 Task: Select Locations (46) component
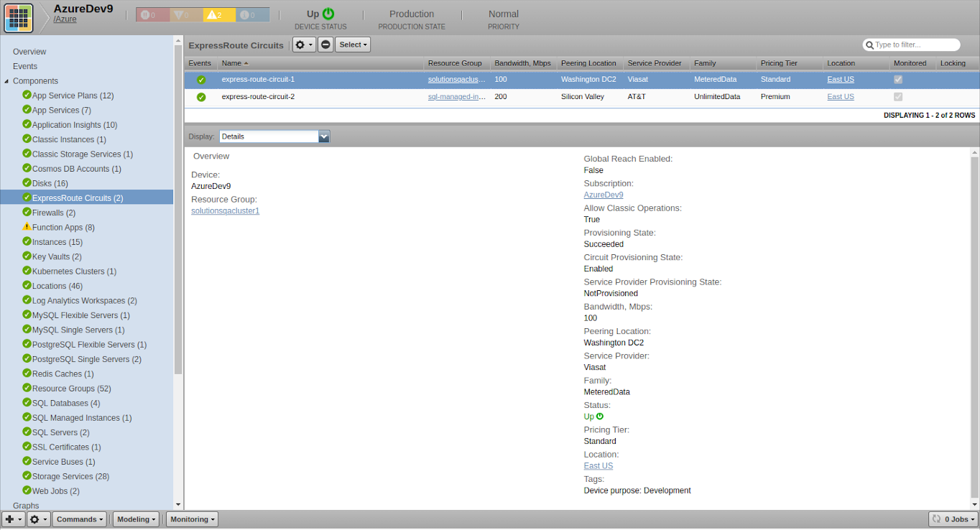pyautogui.click(x=57, y=286)
